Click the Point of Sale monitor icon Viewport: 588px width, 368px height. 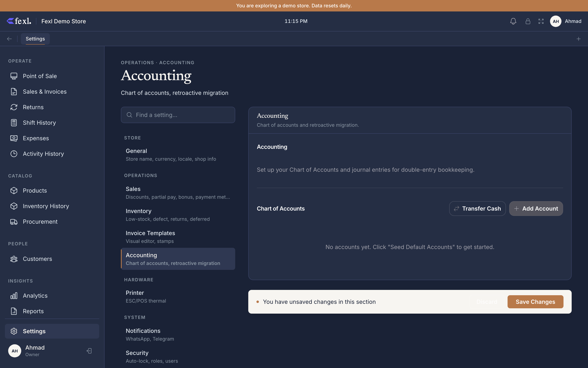point(14,76)
